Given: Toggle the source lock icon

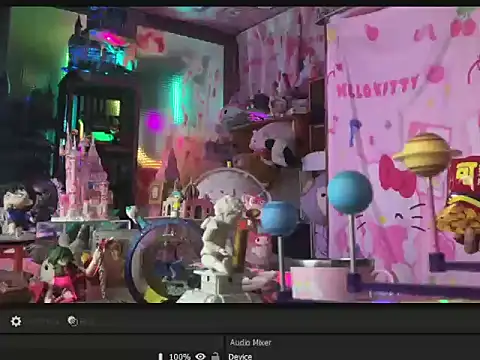Looking at the screenshot, I should (215, 356).
